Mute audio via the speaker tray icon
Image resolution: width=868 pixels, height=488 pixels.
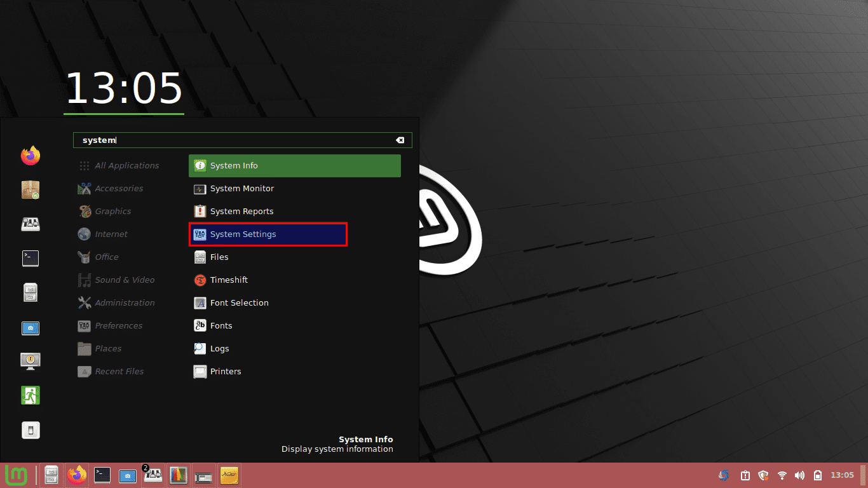tap(799, 475)
